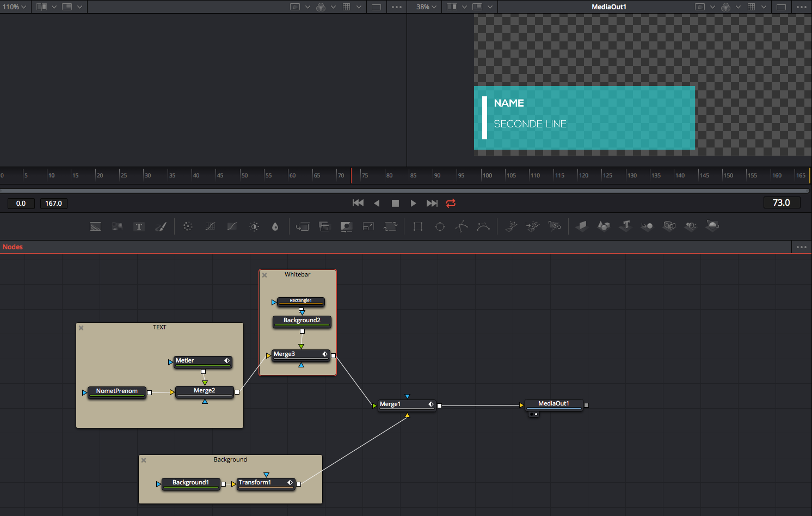Add a Polygon mask from the toolbar

462,226
